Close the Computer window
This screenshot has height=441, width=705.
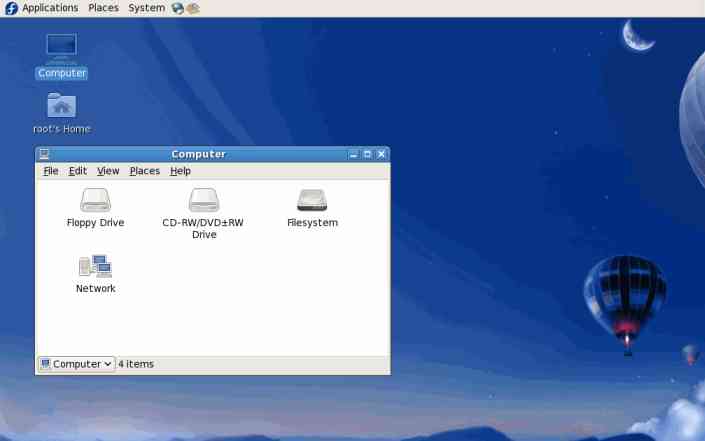click(381, 154)
